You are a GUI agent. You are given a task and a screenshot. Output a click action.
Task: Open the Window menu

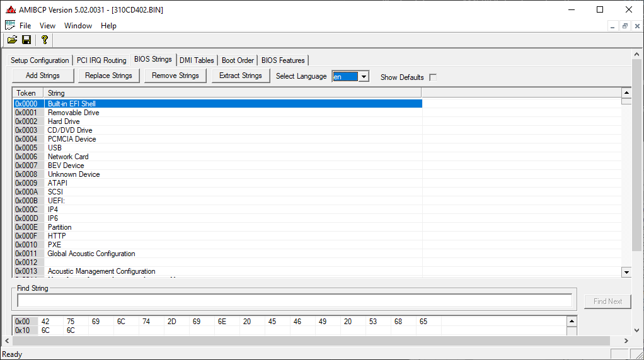(x=78, y=25)
